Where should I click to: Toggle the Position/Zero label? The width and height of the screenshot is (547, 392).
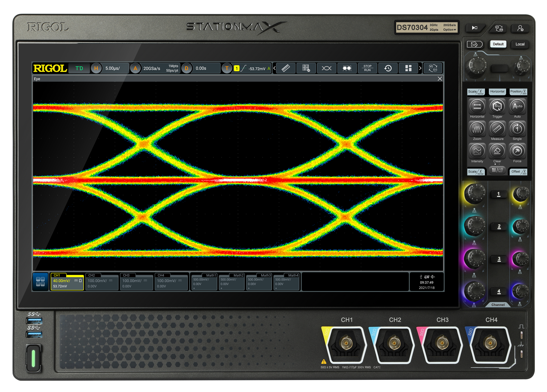[518, 92]
